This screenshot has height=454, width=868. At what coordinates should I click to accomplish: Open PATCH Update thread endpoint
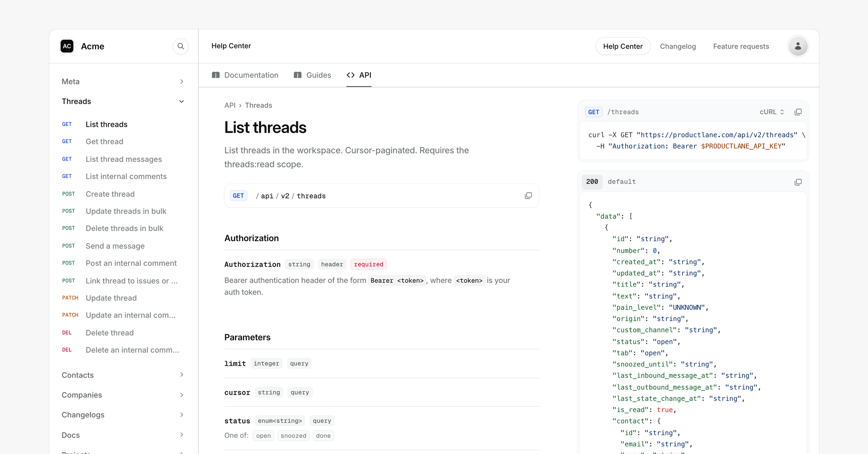(x=123, y=298)
